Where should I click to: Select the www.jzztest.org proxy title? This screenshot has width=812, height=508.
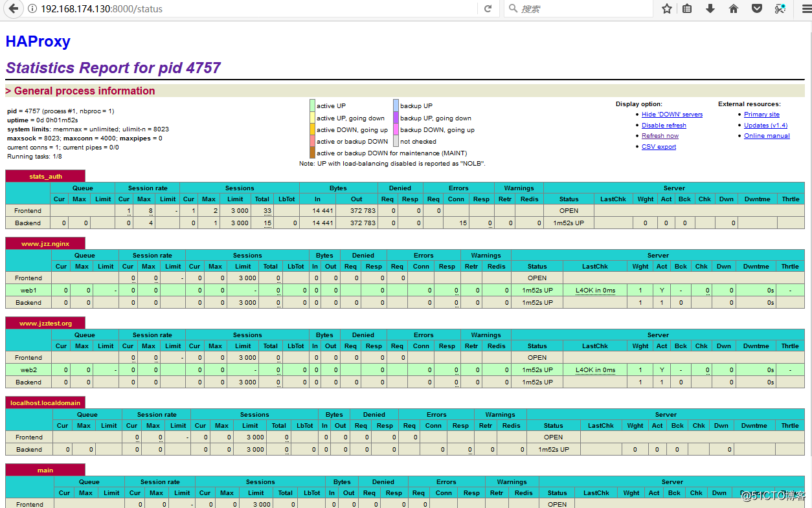[45, 323]
